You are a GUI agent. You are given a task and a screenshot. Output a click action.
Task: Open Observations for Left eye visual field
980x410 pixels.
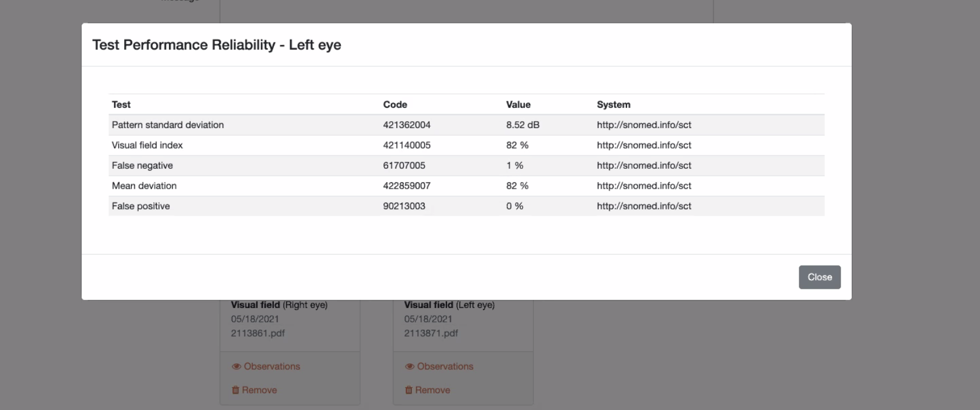coord(439,366)
